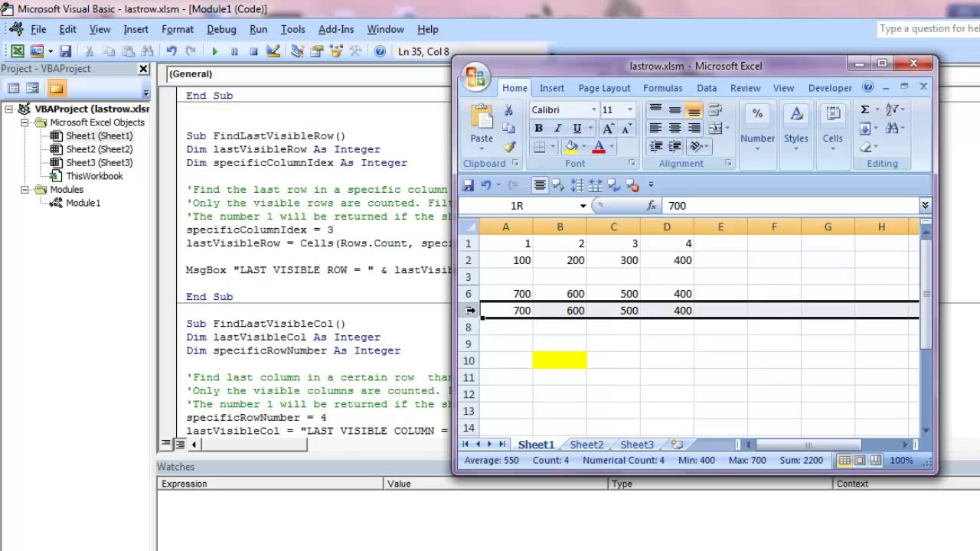
Task: Click Fill Color yellow bucket button
Action: point(571,147)
